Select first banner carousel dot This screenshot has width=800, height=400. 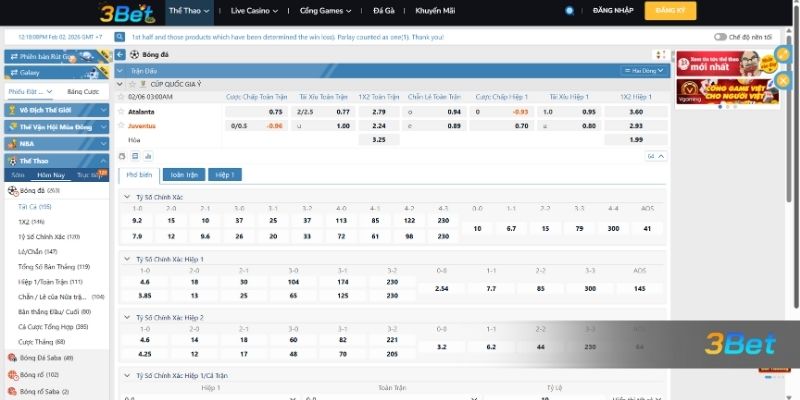(720, 107)
